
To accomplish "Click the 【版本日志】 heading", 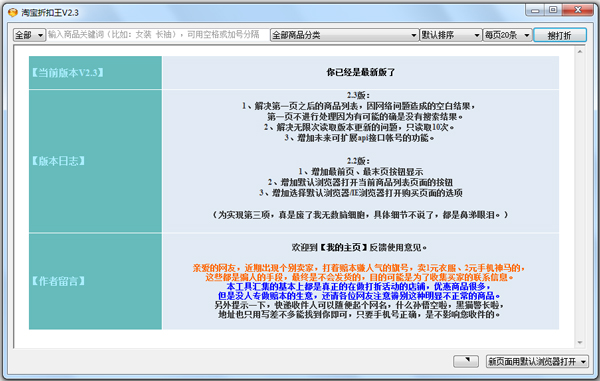I will click(58, 161).
